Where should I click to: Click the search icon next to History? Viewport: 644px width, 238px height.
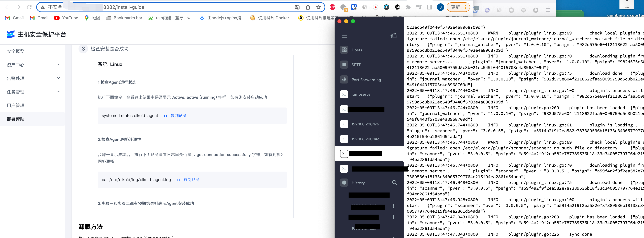click(394, 183)
